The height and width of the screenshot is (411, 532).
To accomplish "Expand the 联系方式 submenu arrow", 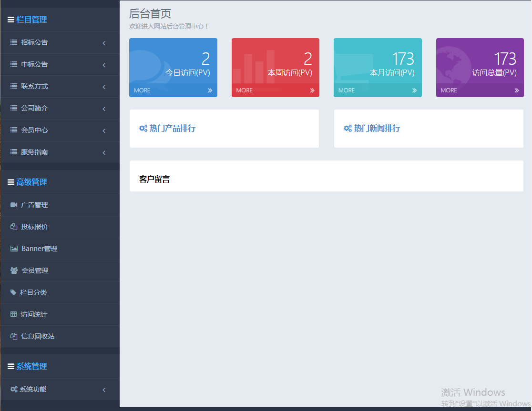I will pos(104,87).
